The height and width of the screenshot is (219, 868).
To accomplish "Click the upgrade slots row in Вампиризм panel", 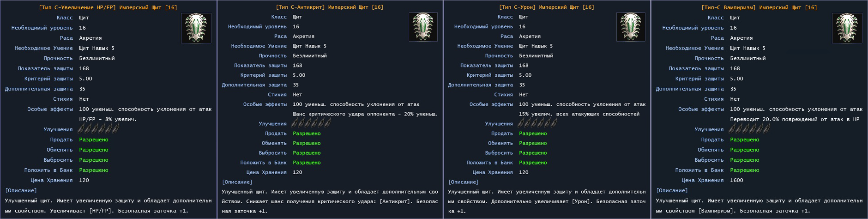I will click(x=750, y=129).
